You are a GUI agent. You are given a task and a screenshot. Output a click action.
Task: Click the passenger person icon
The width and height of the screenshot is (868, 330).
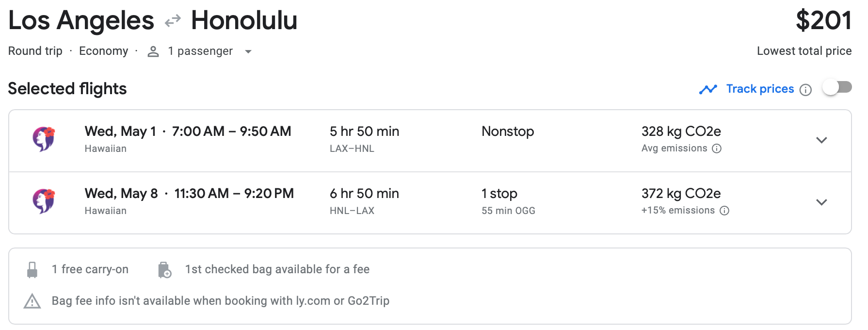[153, 51]
